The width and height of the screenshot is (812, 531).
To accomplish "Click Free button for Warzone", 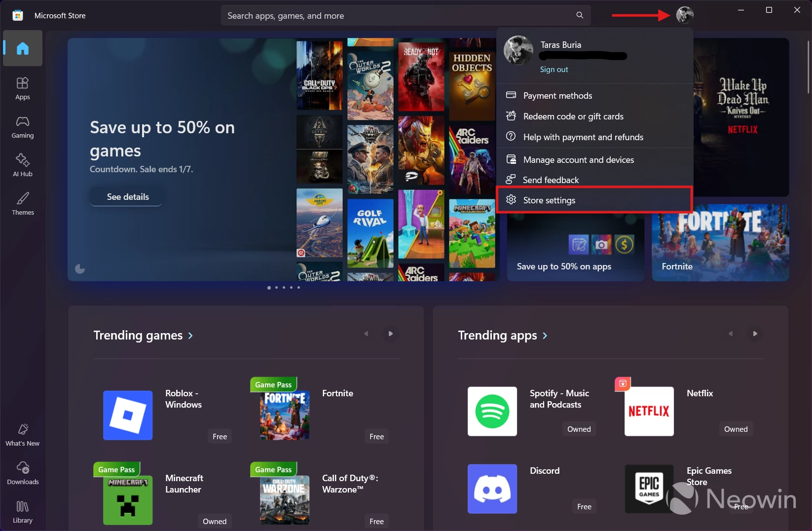I will (x=377, y=522).
